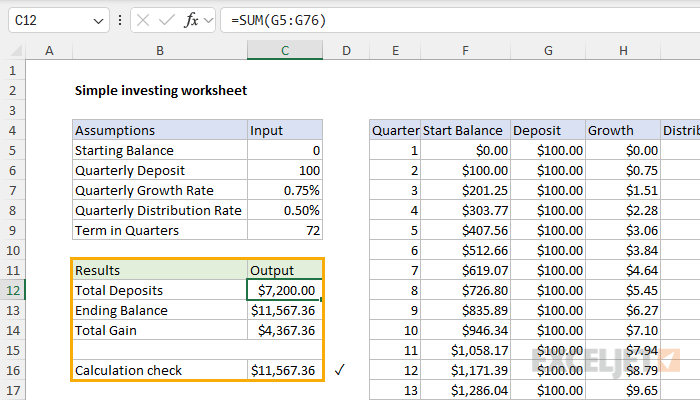Select column H header
This screenshot has width=700, height=400.
click(x=623, y=50)
